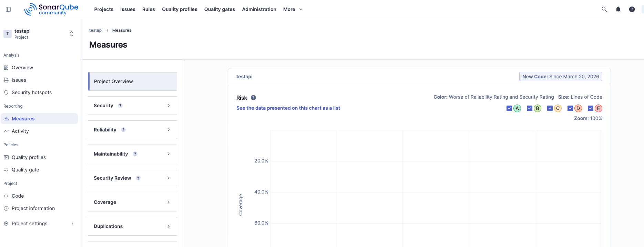Show help tooltip next to Security
Image resolution: width=644 pixels, height=247 pixels.
coord(120,106)
